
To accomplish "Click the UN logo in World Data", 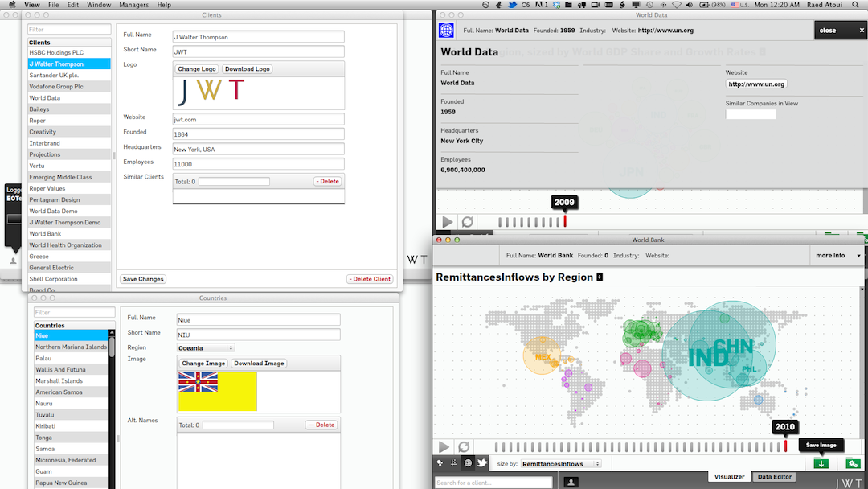I will (446, 31).
